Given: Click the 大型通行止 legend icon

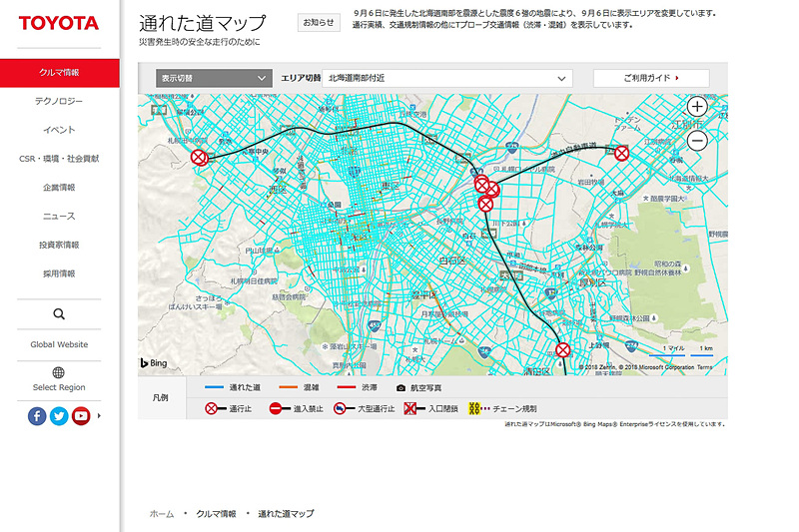Looking at the screenshot, I should [x=344, y=408].
